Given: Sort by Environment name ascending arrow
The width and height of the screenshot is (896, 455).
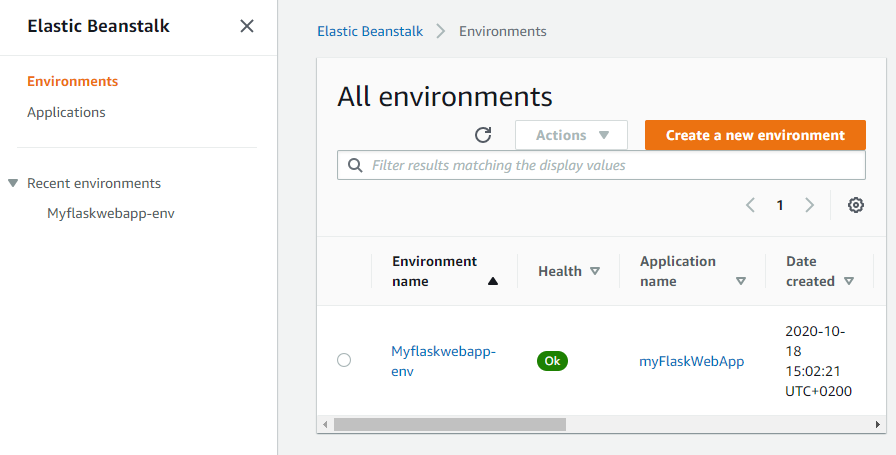Looking at the screenshot, I should click(493, 281).
